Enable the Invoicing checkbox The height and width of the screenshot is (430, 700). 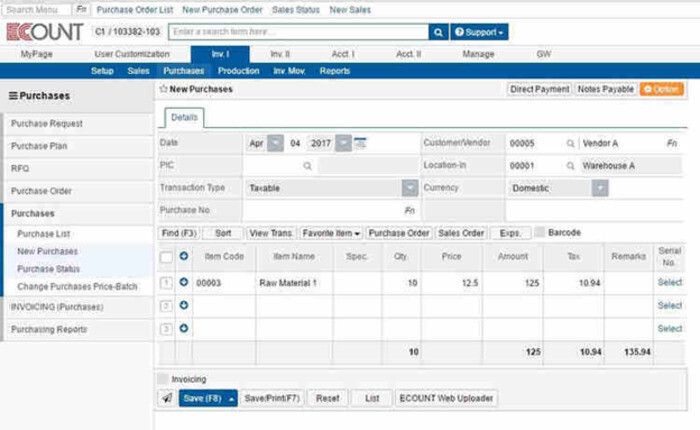click(163, 379)
